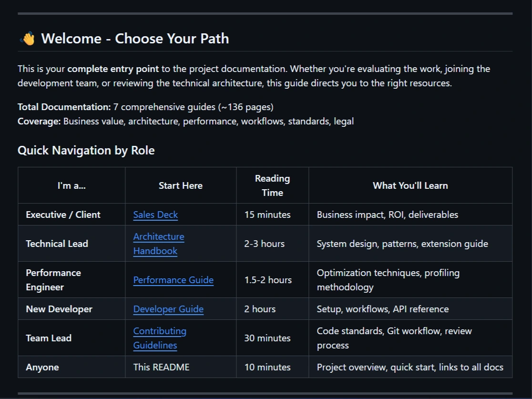Open the Architecture Handbook link
Image resolution: width=532 pixels, height=399 pixels.
pos(158,244)
